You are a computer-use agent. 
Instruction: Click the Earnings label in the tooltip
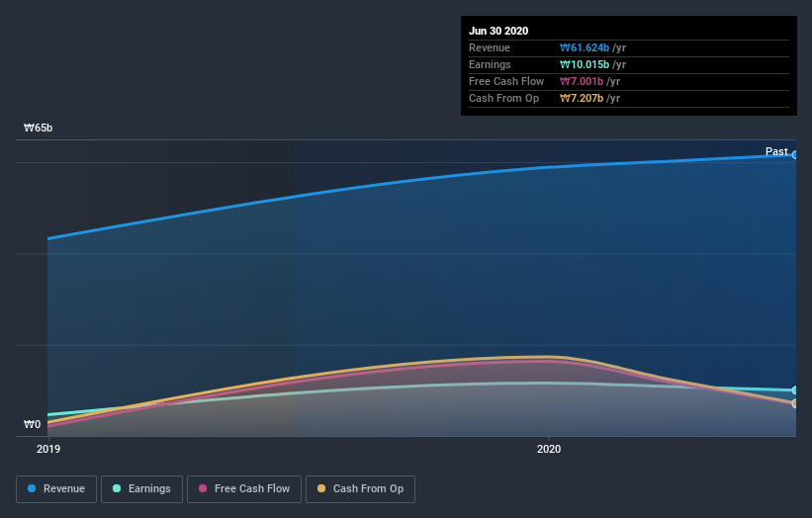coord(490,64)
